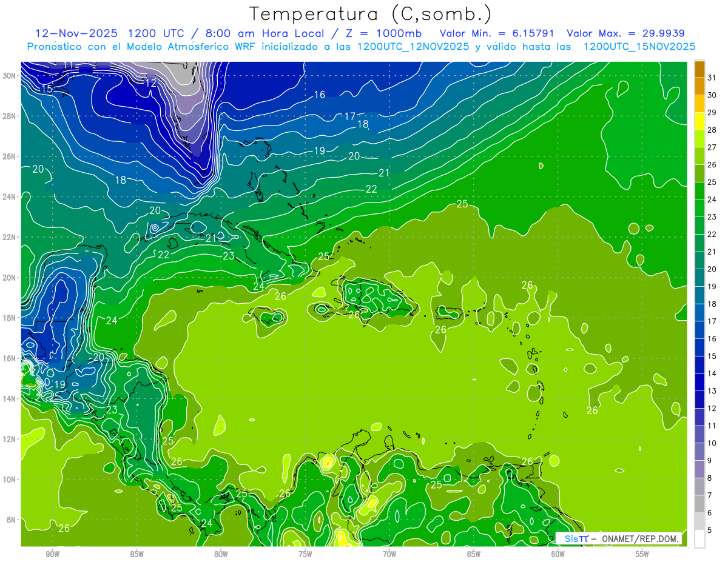
Task: Click the legend label "25" on the colorbar
Action: coord(712,182)
